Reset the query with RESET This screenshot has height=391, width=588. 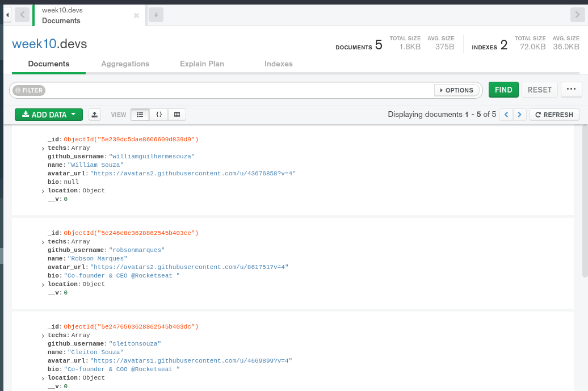coord(539,90)
